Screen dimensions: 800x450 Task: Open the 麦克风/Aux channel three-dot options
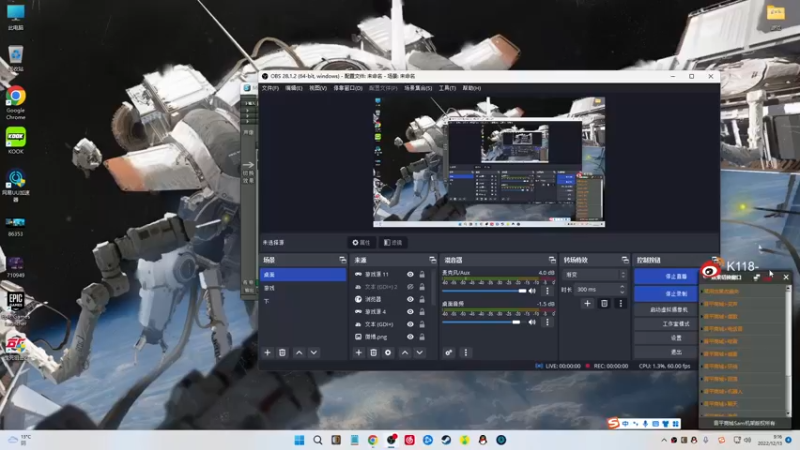click(x=547, y=291)
